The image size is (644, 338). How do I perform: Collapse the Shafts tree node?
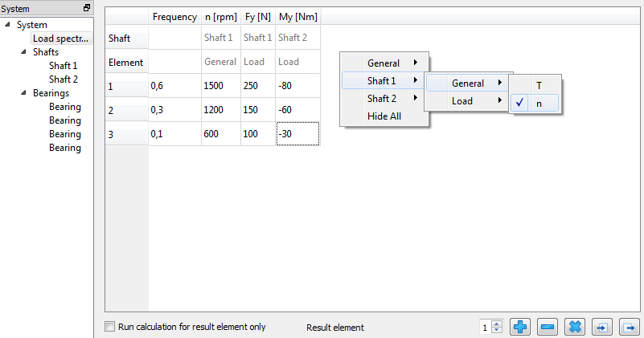point(24,52)
